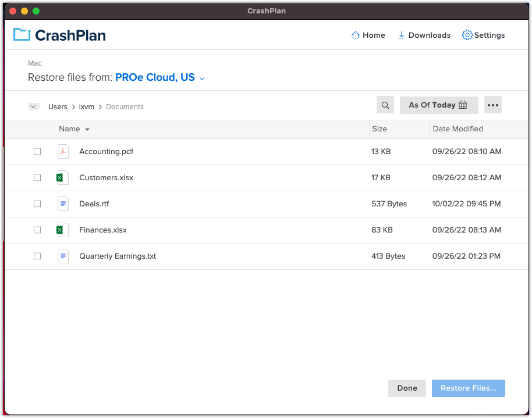Click the CrashPlan folder logo icon

point(22,34)
